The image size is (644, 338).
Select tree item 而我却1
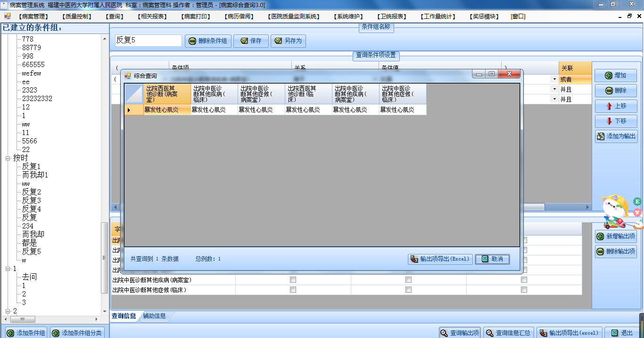(x=35, y=175)
